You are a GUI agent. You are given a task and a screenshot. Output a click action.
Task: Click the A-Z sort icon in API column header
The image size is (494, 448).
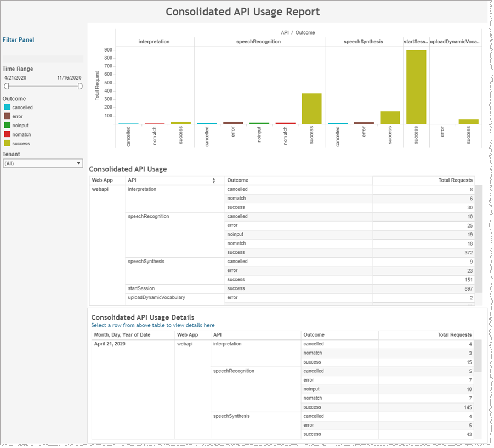(x=214, y=180)
